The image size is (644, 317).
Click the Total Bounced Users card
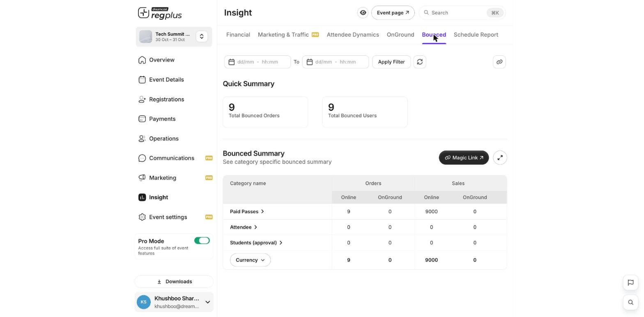tap(365, 113)
